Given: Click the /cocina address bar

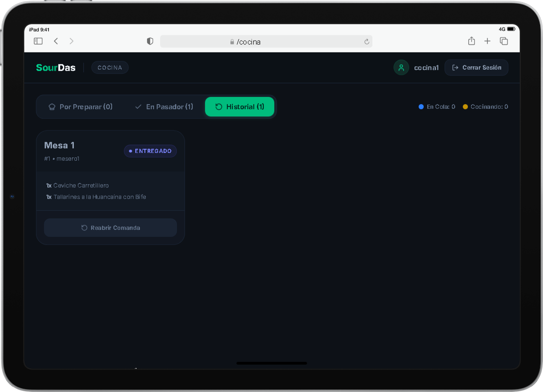Looking at the screenshot, I should point(266,41).
